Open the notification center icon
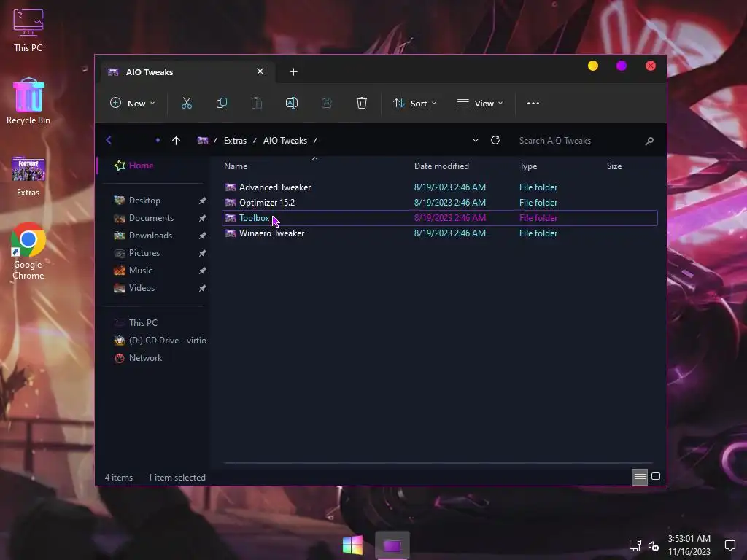 [x=729, y=545]
